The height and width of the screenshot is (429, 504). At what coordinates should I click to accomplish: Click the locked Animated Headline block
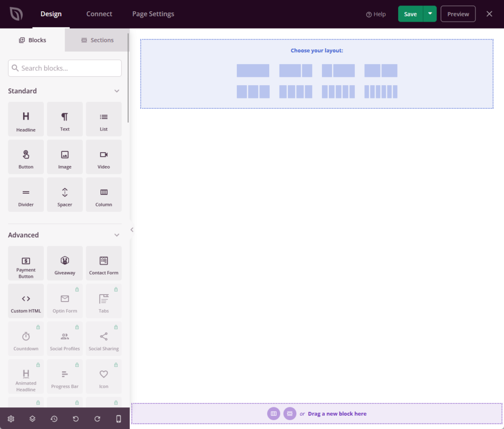(26, 377)
